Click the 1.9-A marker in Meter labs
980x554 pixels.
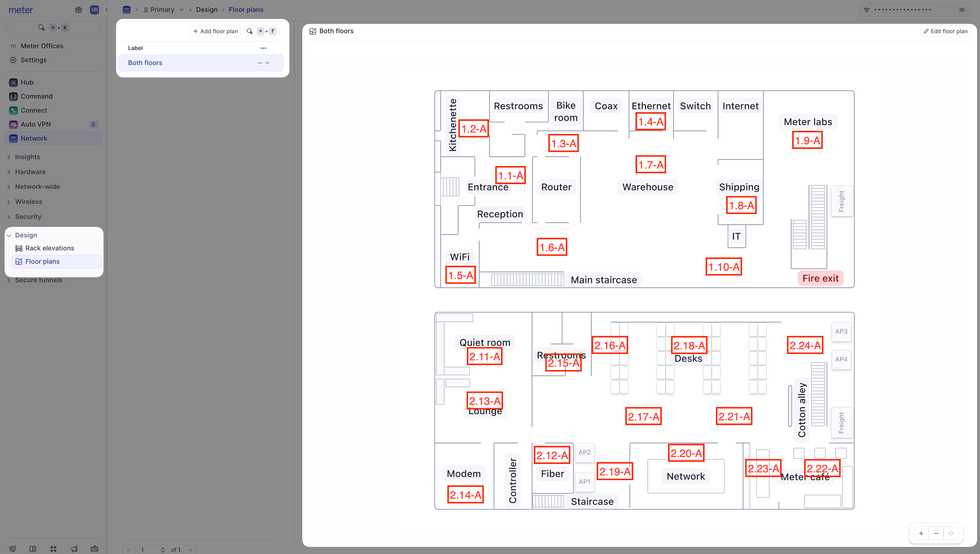click(x=807, y=140)
